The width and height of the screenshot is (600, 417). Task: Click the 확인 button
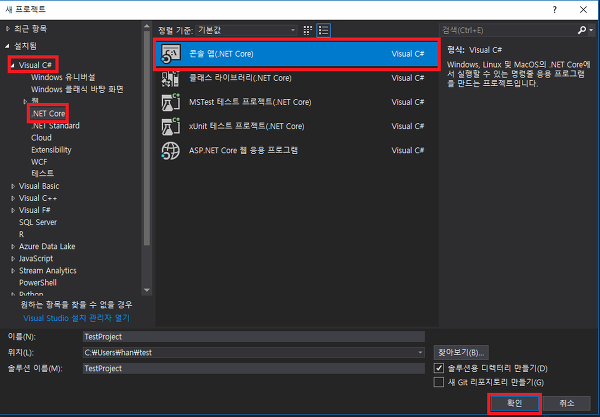click(515, 403)
